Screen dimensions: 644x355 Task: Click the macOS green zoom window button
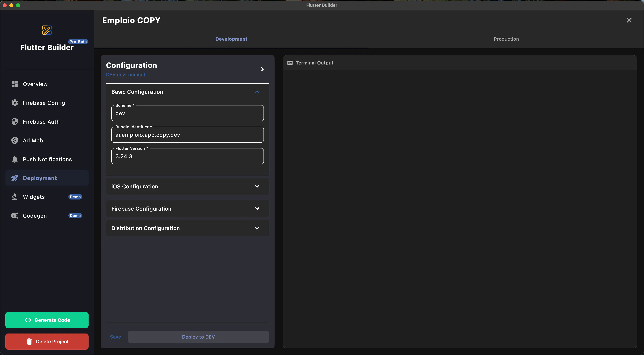coord(18,5)
